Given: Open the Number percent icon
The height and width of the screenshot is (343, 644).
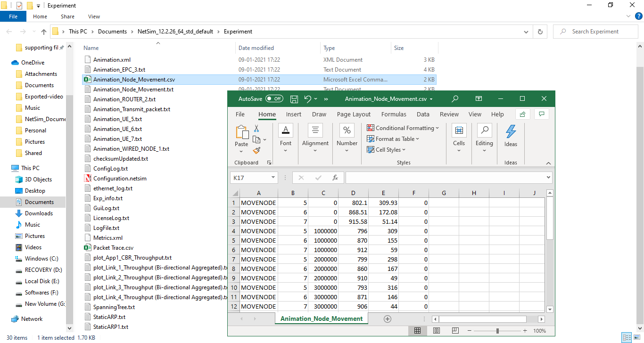Looking at the screenshot, I should [x=347, y=131].
